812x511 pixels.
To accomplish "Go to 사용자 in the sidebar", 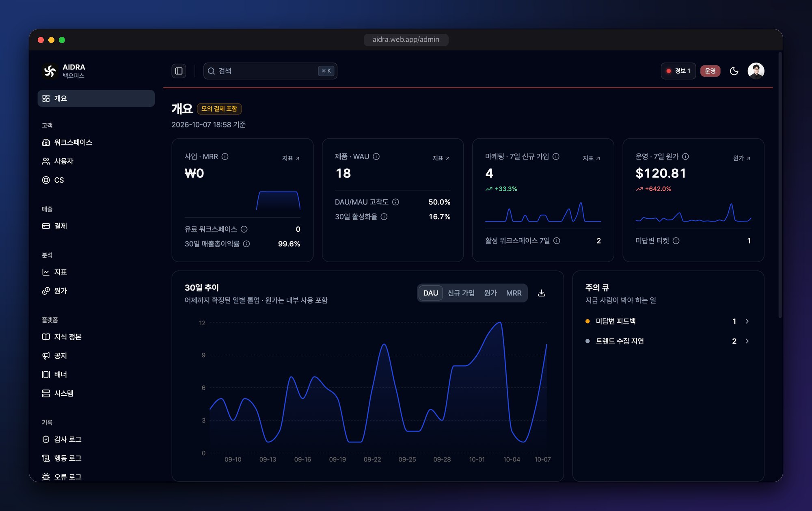I will (96, 161).
